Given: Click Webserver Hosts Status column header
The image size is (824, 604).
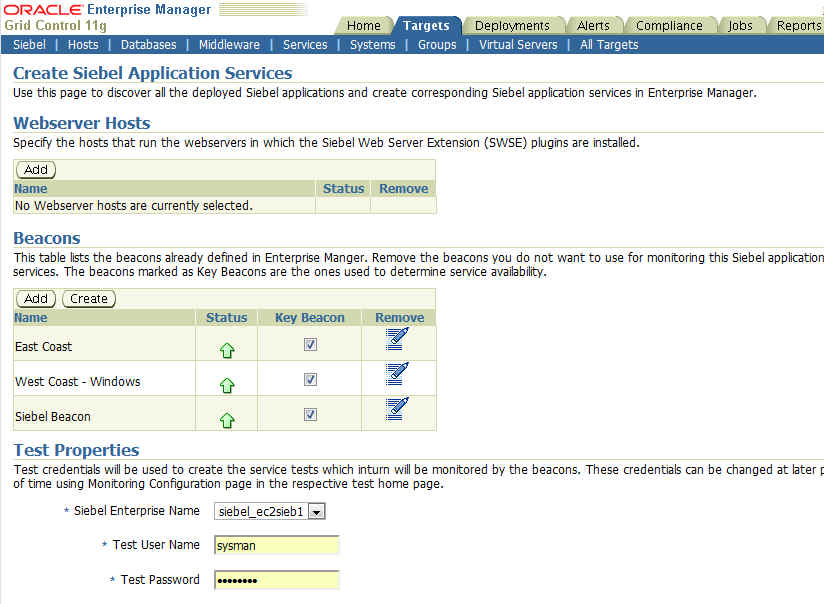Looking at the screenshot, I should (343, 189).
